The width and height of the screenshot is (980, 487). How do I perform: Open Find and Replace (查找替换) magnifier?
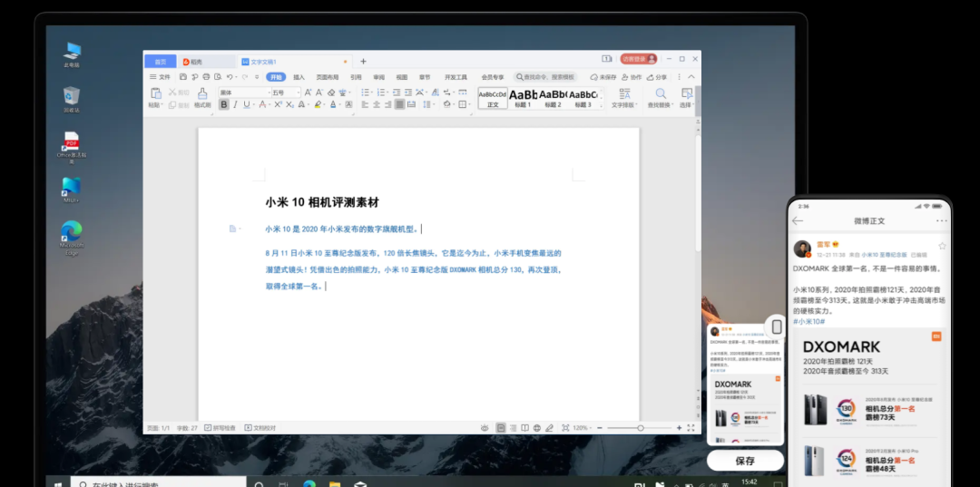coord(661,93)
